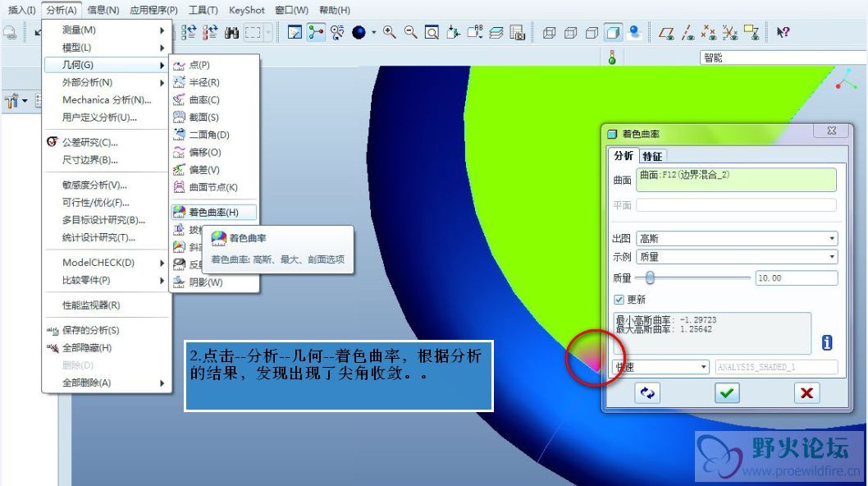Open the KeyShot menu
The width and height of the screenshot is (868, 486).
247,10
